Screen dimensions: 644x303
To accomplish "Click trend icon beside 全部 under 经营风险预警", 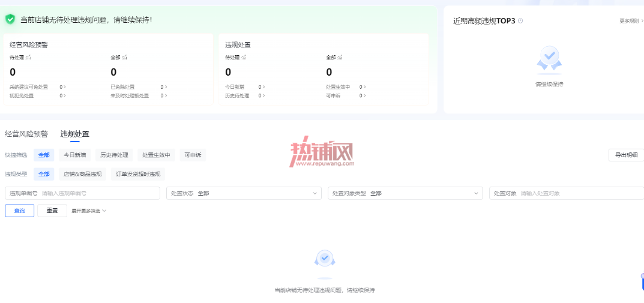I will point(124,58).
